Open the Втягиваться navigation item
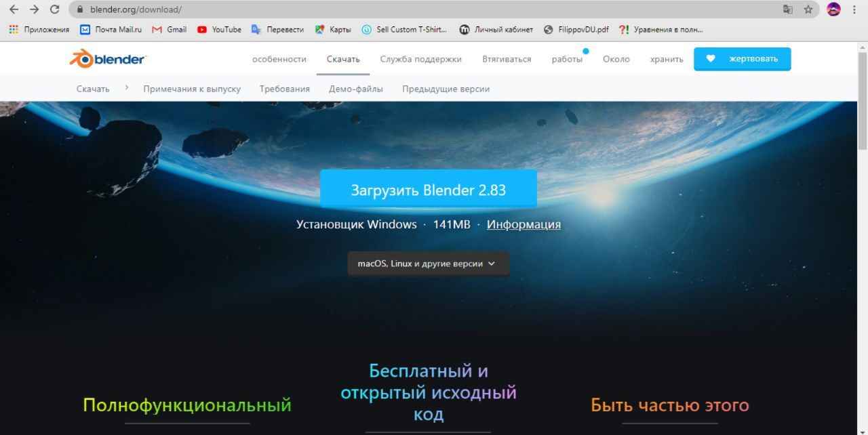This screenshot has width=868, height=435. (x=507, y=59)
